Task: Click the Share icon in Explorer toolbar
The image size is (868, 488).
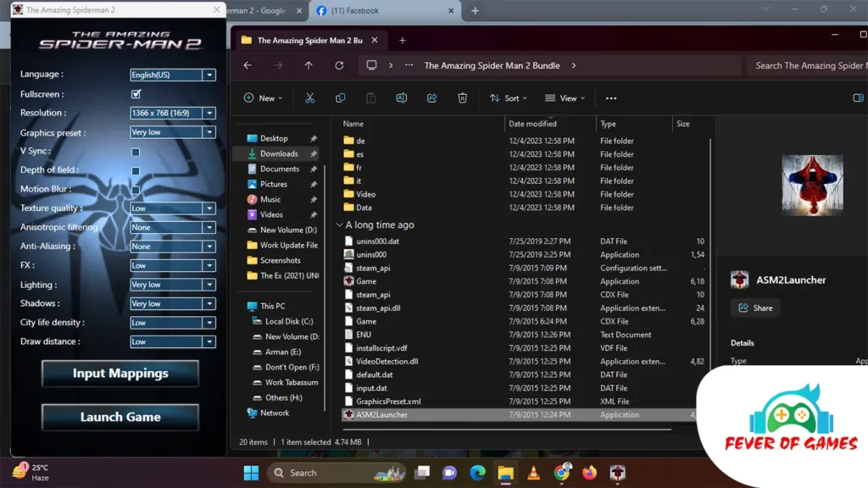Action: coord(431,98)
